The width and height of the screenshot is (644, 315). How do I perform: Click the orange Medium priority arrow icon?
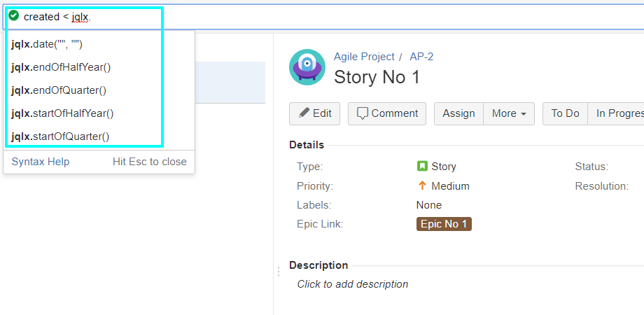(x=422, y=186)
